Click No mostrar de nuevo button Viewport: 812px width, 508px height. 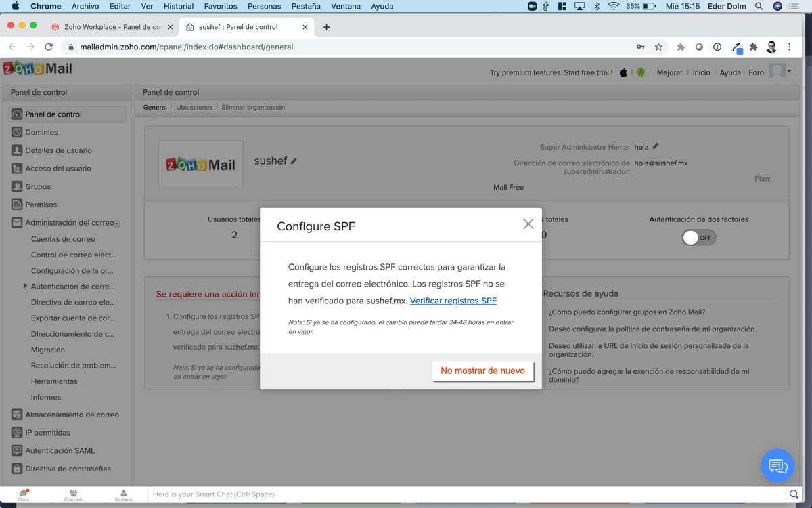[483, 371]
